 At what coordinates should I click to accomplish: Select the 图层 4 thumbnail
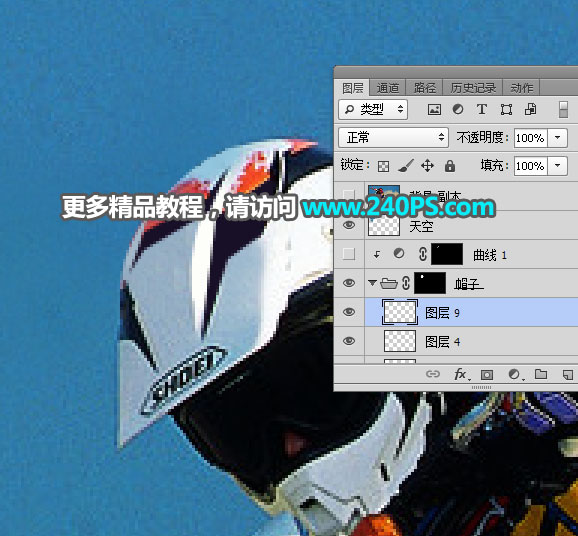tap(400, 341)
